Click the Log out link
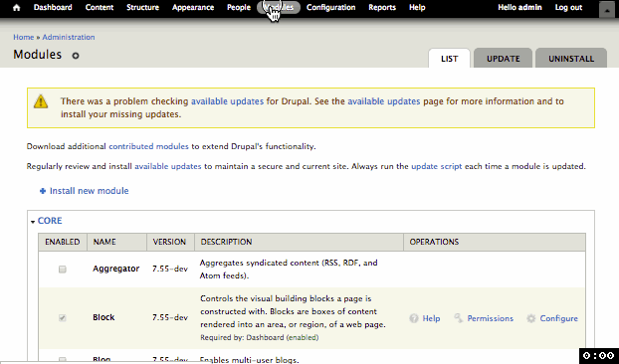Image resolution: width=619 pixels, height=364 pixels. tap(568, 8)
